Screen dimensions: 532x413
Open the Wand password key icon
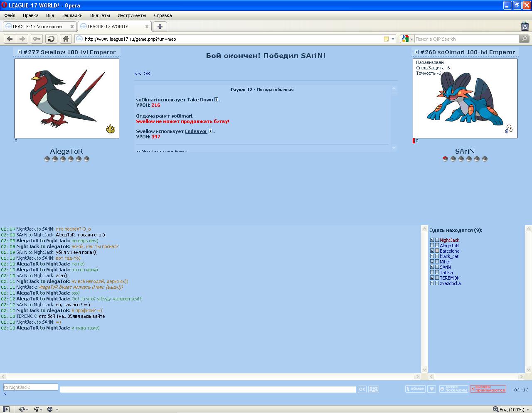37,39
